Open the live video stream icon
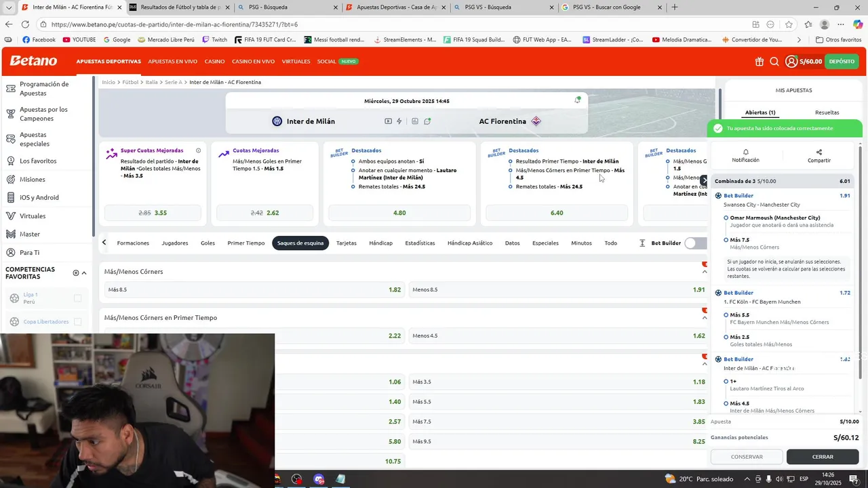 (388, 121)
